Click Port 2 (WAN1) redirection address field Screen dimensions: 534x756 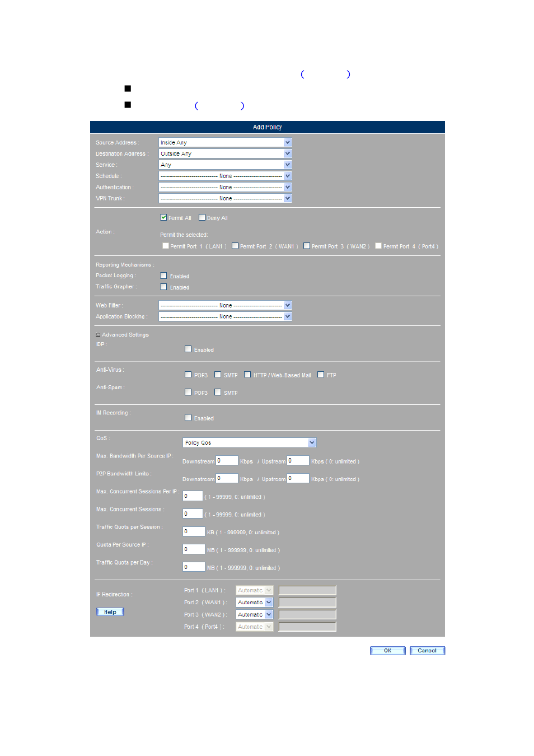pos(307,603)
